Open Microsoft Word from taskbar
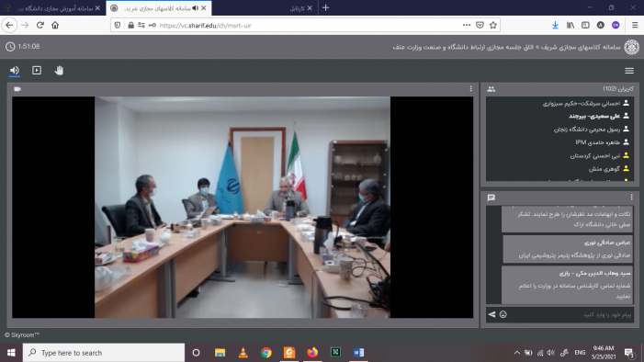 pyautogui.click(x=358, y=353)
